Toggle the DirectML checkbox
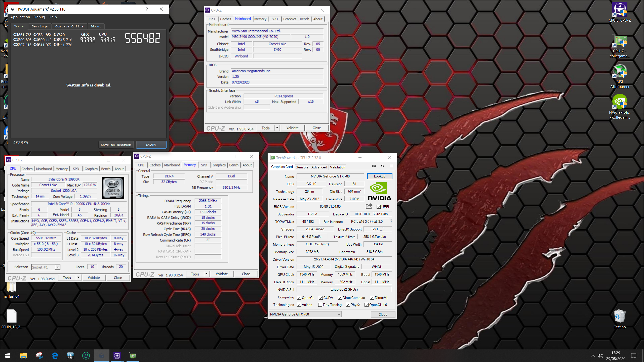Image resolution: width=644 pixels, height=362 pixels. click(372, 298)
